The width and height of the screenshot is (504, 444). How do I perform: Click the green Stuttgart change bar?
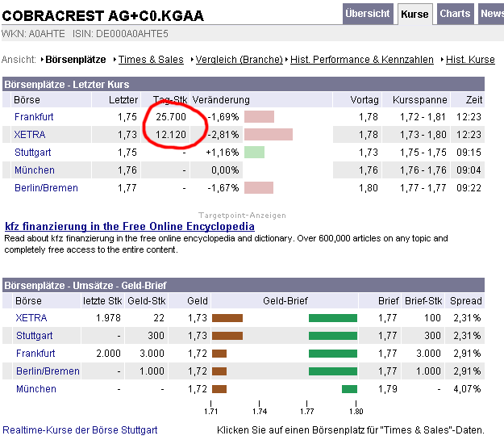(x=254, y=153)
